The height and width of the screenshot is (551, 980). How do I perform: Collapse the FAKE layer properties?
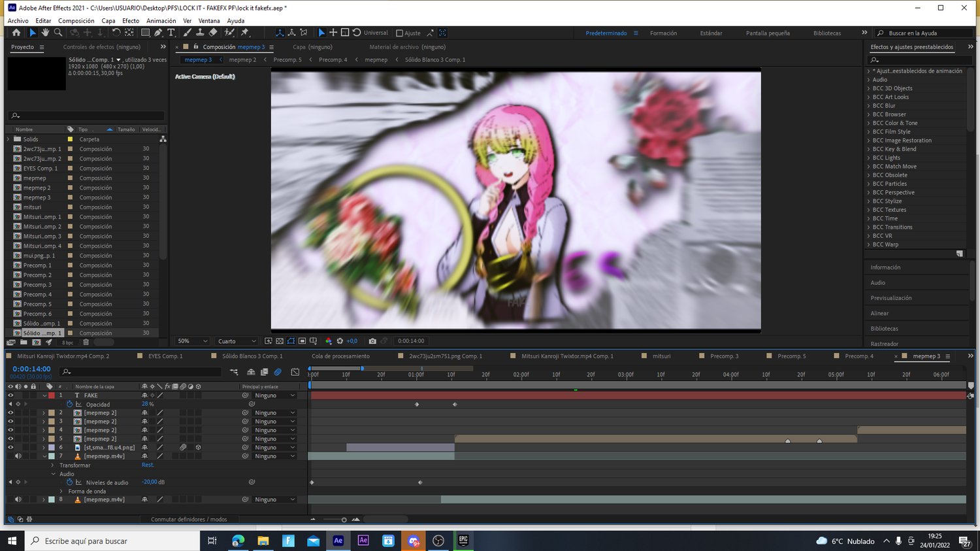click(x=44, y=395)
